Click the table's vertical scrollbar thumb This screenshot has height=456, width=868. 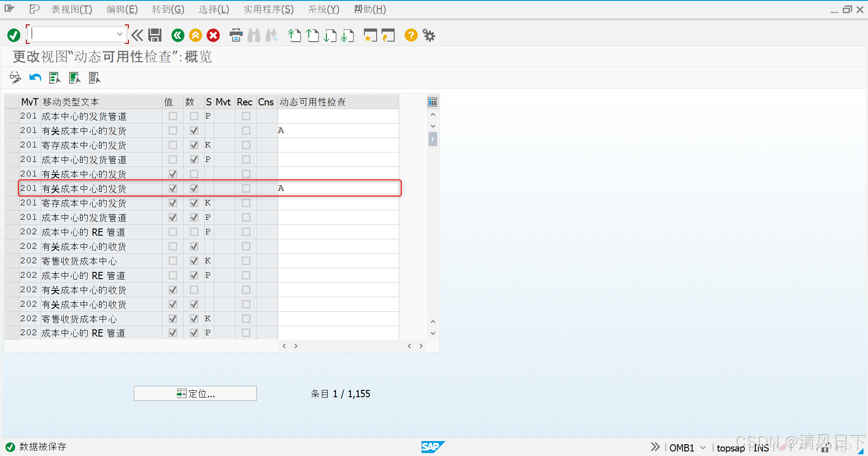coord(433,139)
